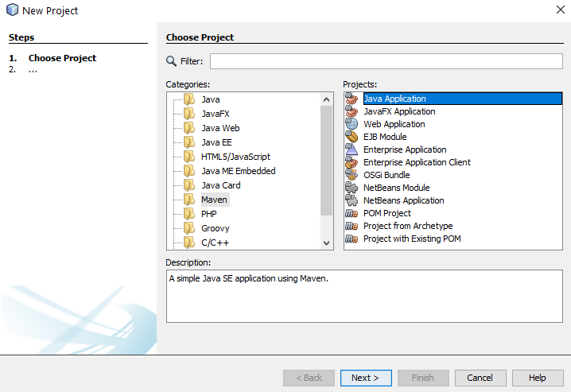Choose JavaFX Application project type
The image size is (571, 392).
click(399, 111)
